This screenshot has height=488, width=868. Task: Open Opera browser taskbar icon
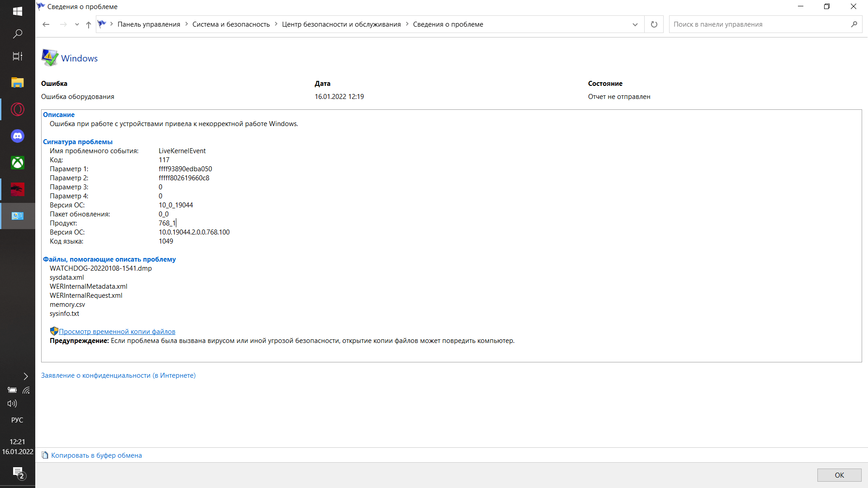(x=18, y=109)
